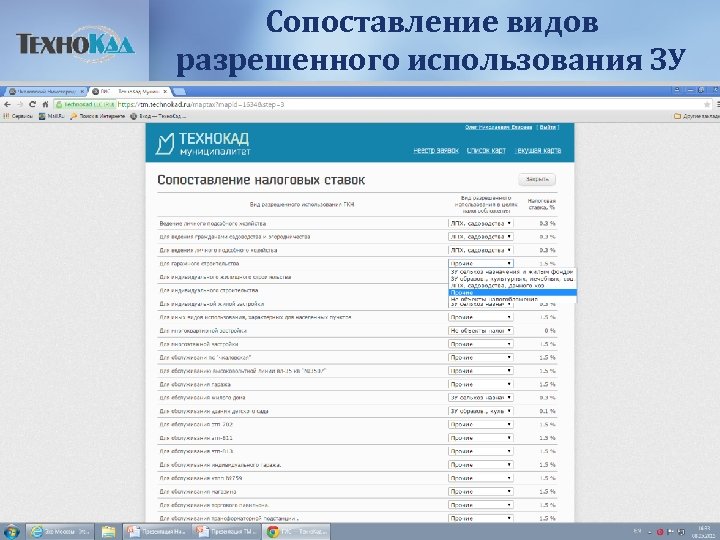The height and width of the screenshot is (540, 720).
Task: Open dropdown for многоквартирной застройки row
Action: point(480,331)
